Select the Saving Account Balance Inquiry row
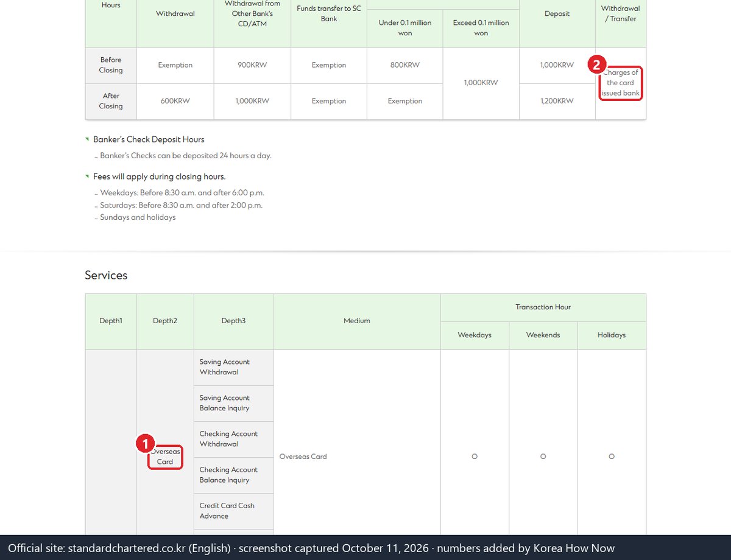Image resolution: width=731 pixels, height=560 pixels. pyautogui.click(x=234, y=403)
